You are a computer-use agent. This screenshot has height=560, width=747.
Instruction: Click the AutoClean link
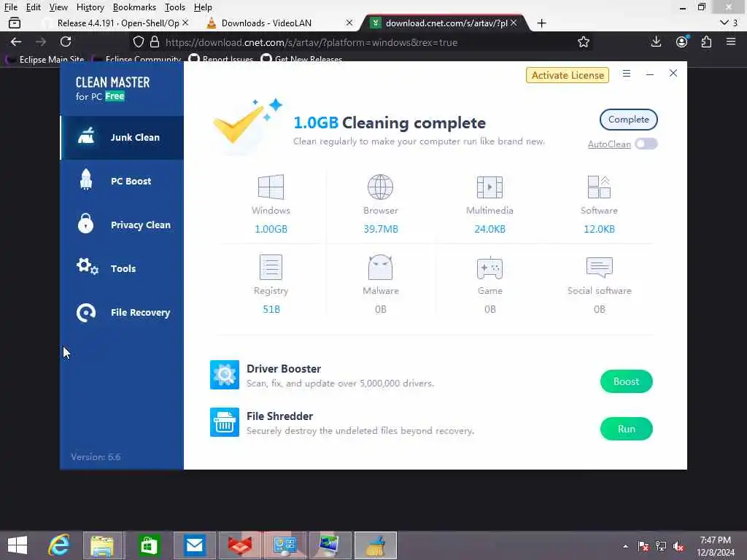tap(609, 144)
